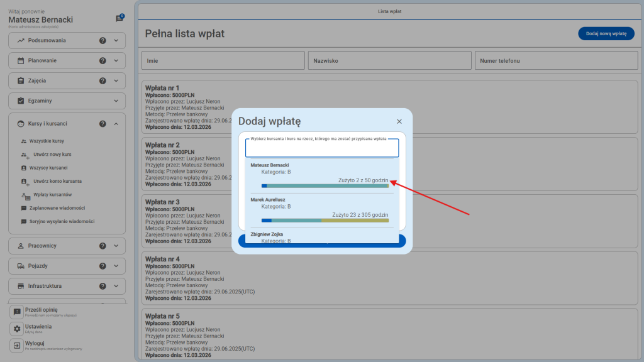Click the Dodaj nową wpłatę button
Screen dimensions: 644x362
[606, 34]
